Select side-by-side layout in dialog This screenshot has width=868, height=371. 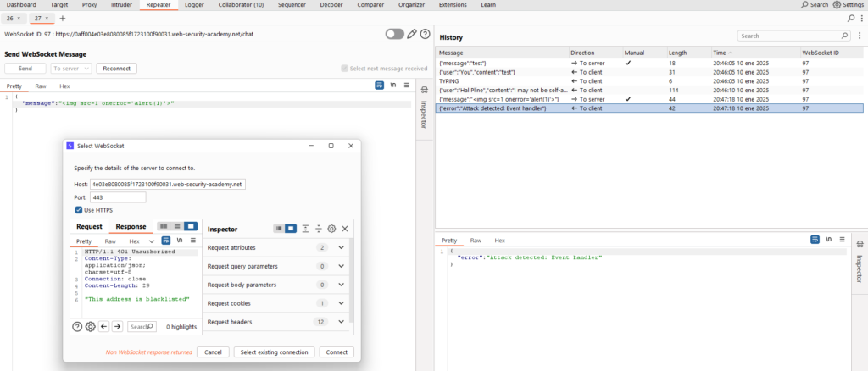[x=164, y=227]
